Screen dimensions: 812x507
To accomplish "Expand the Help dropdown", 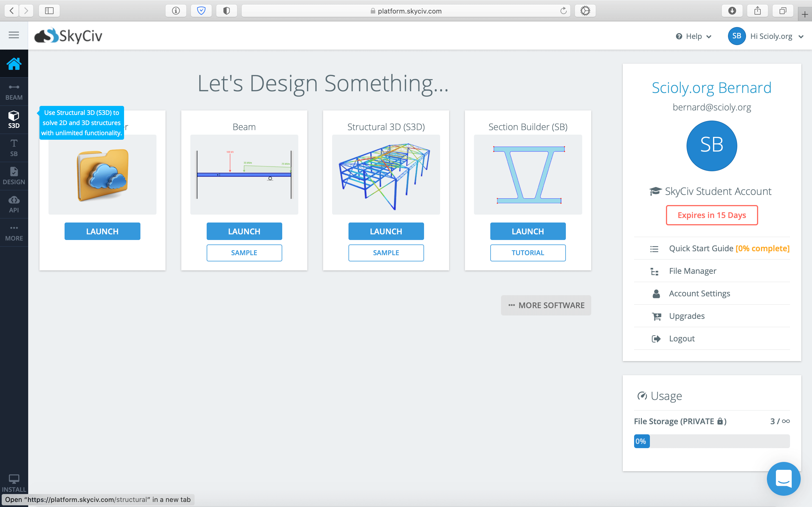I will [694, 36].
